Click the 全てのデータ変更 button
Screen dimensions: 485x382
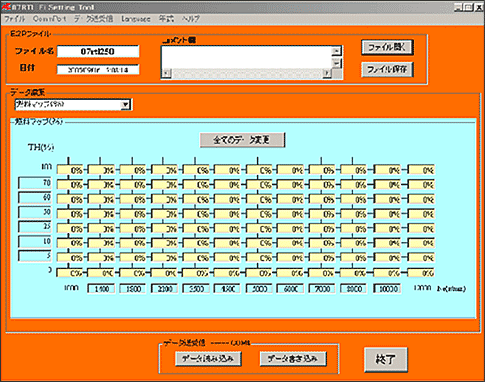tap(242, 140)
